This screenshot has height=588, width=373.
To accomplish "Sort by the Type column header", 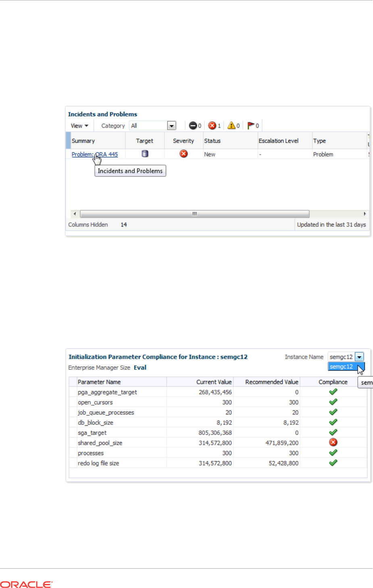I will click(x=339, y=141).
